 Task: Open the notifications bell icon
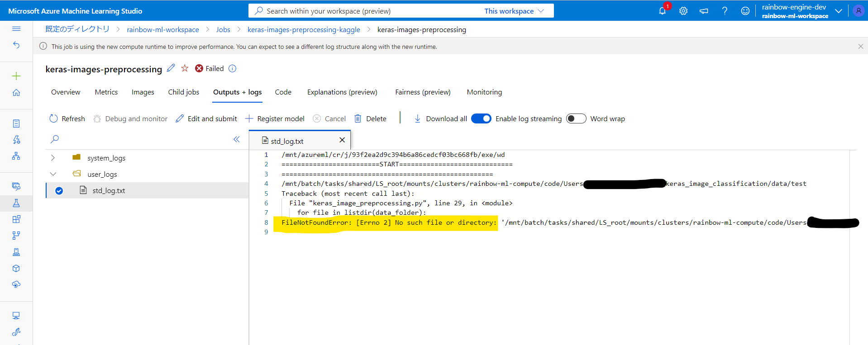pos(662,11)
